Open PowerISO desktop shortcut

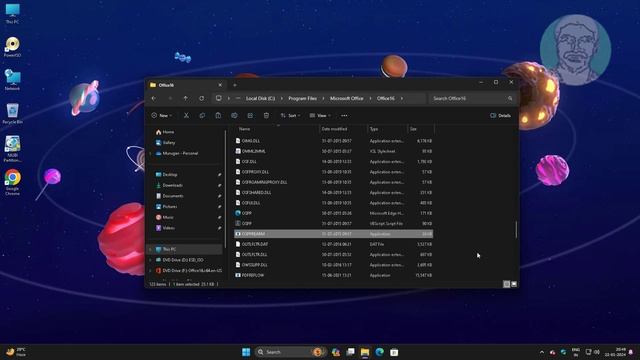click(x=12, y=47)
